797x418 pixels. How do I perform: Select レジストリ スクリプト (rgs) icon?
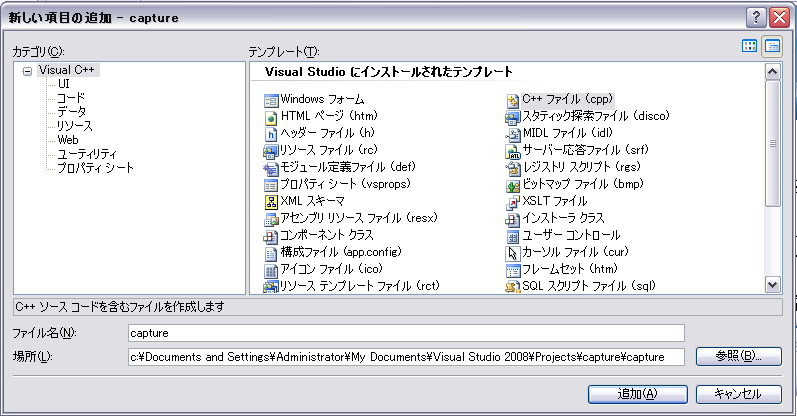(x=512, y=168)
